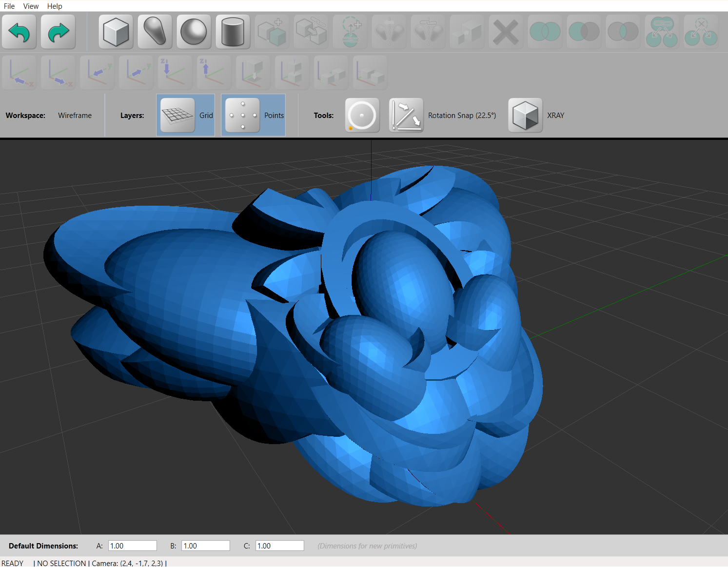Viewport: 728px width, 567px height.
Task: Open the Rotation Snap tool
Action: pos(406,115)
